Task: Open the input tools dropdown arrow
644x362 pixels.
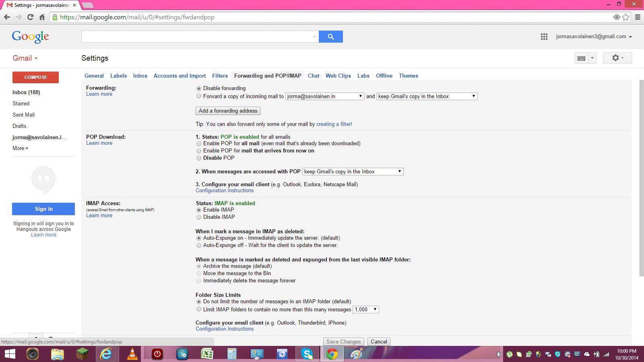Action: 592,58
